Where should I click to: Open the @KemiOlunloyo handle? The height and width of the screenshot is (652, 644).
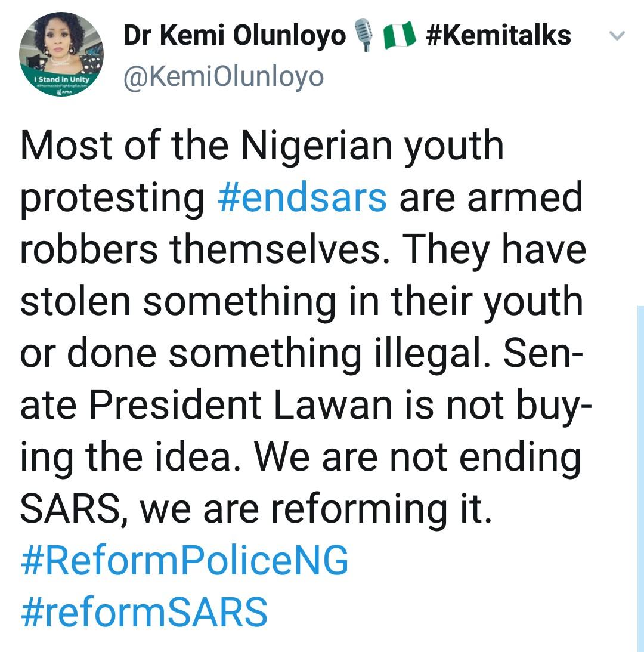(x=224, y=76)
